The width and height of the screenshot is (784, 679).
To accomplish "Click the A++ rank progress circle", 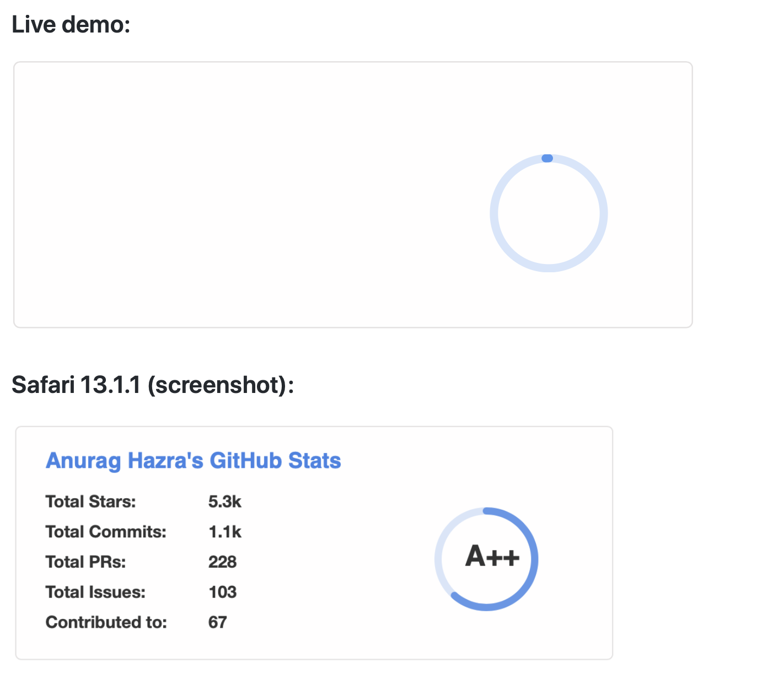I will 486,559.
